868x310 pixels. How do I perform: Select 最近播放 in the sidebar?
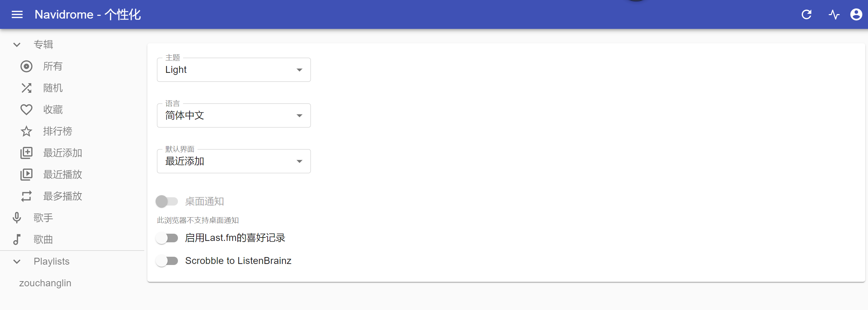point(62,175)
